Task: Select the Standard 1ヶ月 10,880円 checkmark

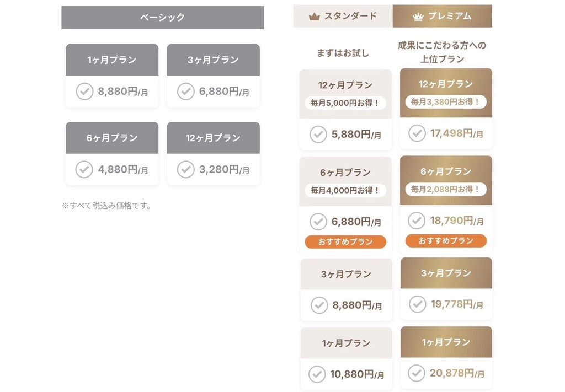Action: point(317,374)
